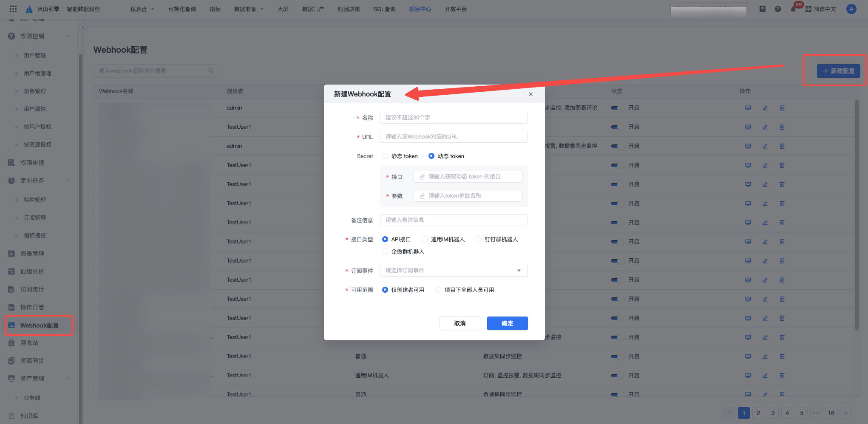Delete the webhook in the 添加图表评论 row
868x424 pixels.
click(x=782, y=108)
